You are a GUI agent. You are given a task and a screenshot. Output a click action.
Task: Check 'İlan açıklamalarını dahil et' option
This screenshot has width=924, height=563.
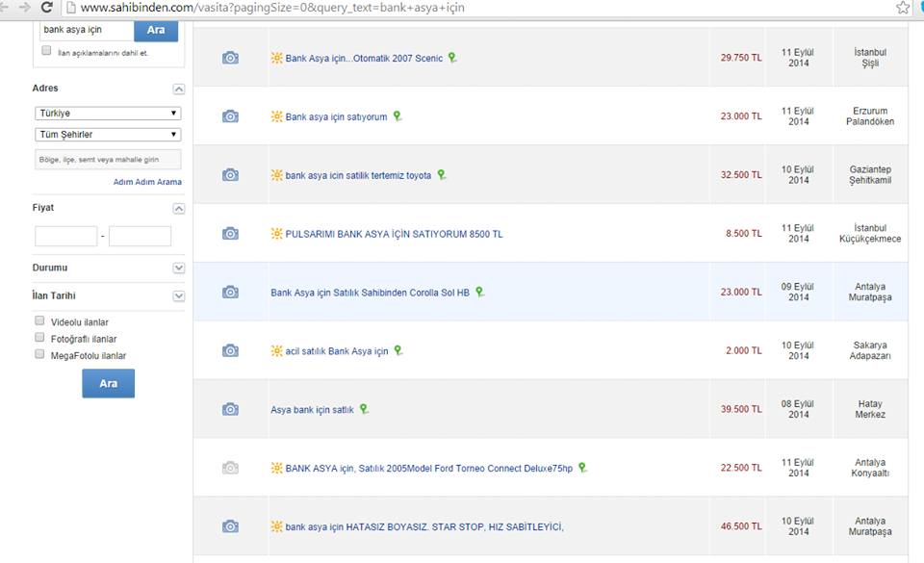(x=46, y=51)
